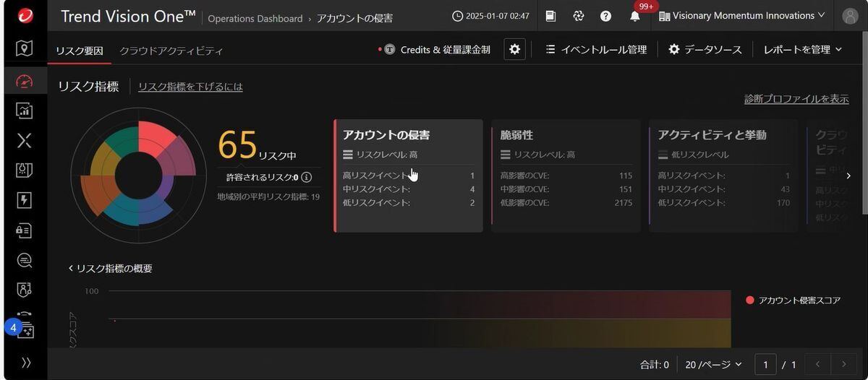Expand レポートを管理 dropdown
This screenshot has width=868, height=380.
click(x=803, y=49)
